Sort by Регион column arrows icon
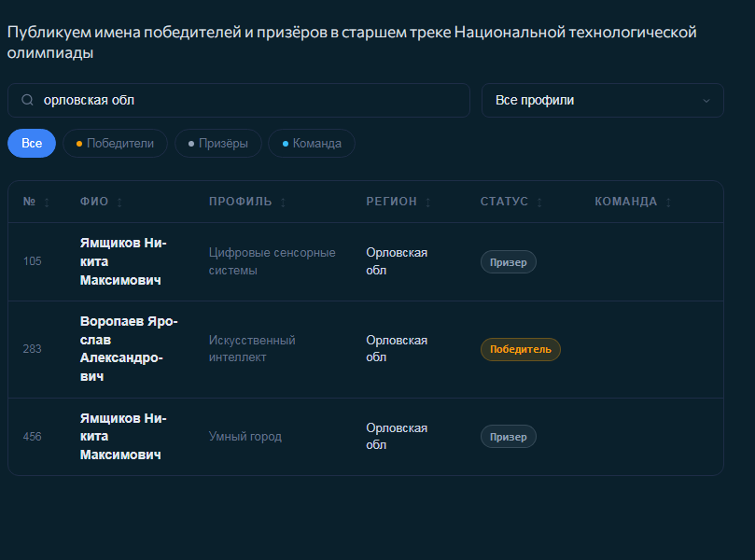The image size is (755, 560). (428, 203)
